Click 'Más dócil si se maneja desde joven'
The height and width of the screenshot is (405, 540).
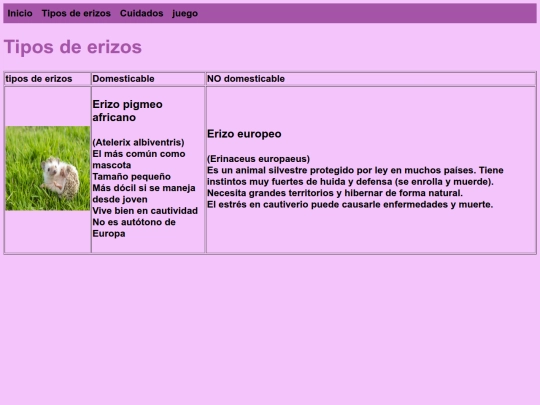[x=144, y=194]
